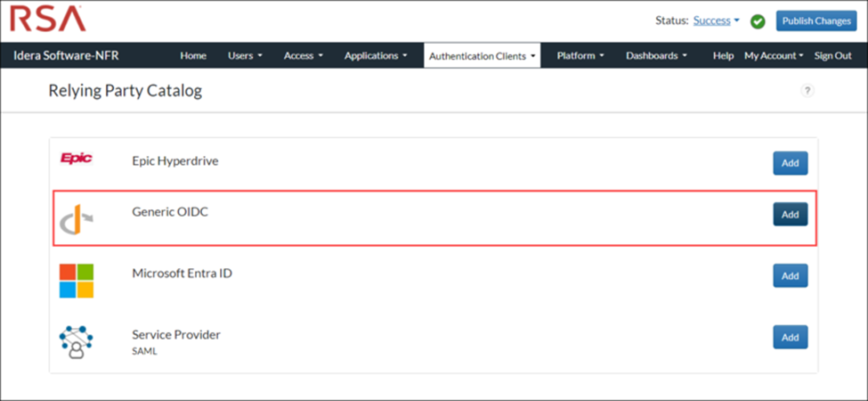Screen dimensions: 868x401
Task: Go to the Home page
Action: 193,55
